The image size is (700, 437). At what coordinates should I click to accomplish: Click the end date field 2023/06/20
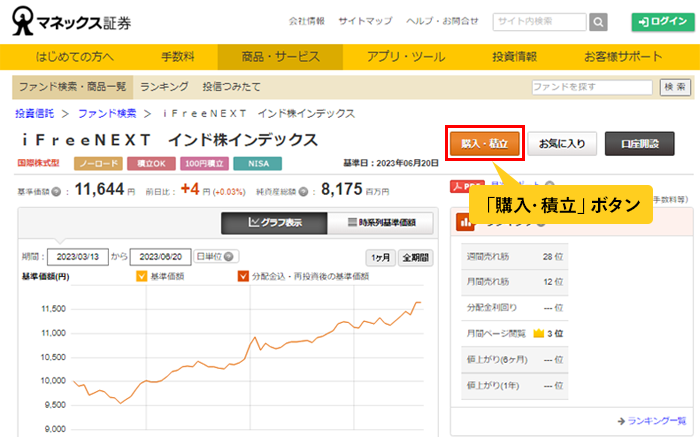[x=161, y=257]
